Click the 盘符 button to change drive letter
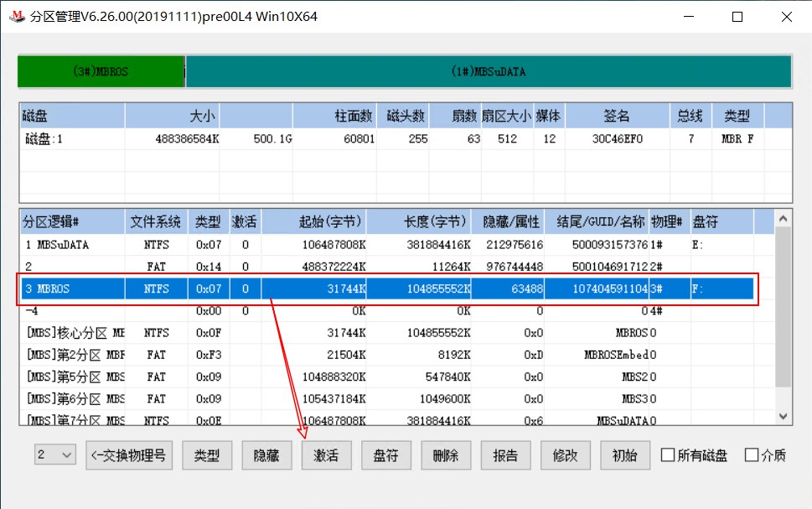The height and width of the screenshot is (509, 812). [x=385, y=455]
